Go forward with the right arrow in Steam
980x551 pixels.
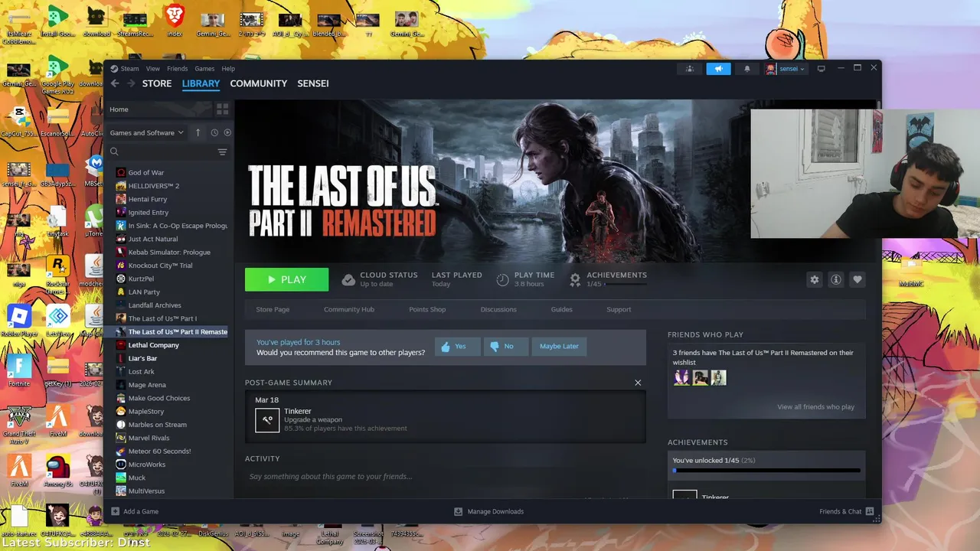(131, 83)
